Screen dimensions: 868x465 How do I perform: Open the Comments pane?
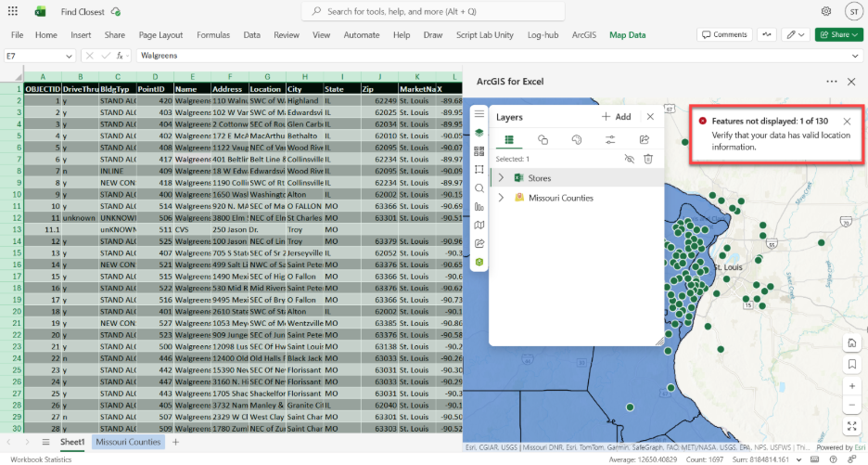[x=724, y=34]
